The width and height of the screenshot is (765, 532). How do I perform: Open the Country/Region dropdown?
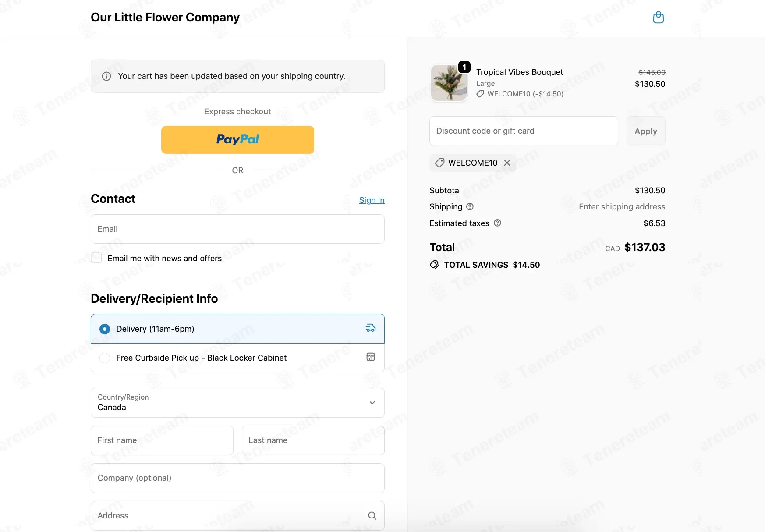click(237, 403)
